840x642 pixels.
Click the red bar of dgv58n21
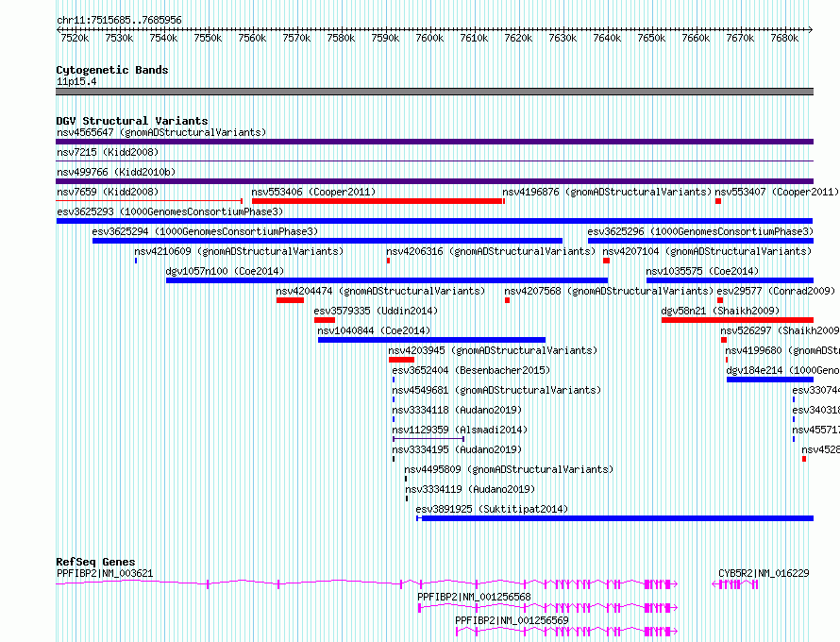pos(738,320)
